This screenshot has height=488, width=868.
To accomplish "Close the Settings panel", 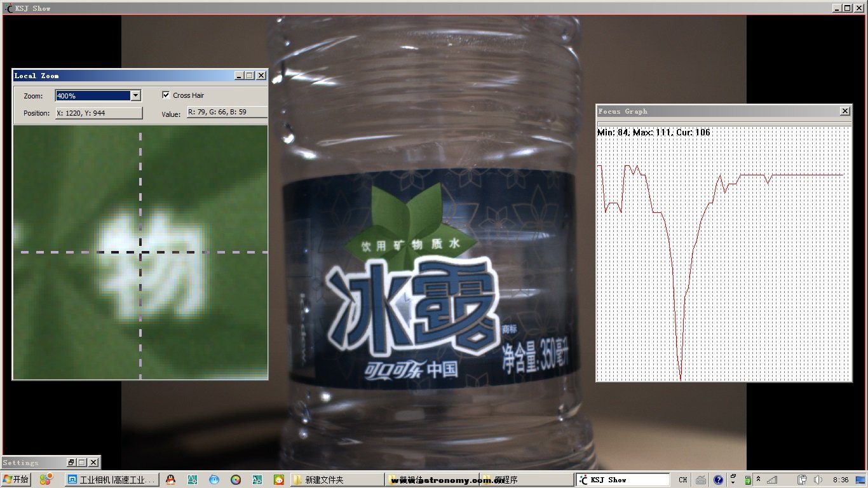I will pyautogui.click(x=93, y=463).
